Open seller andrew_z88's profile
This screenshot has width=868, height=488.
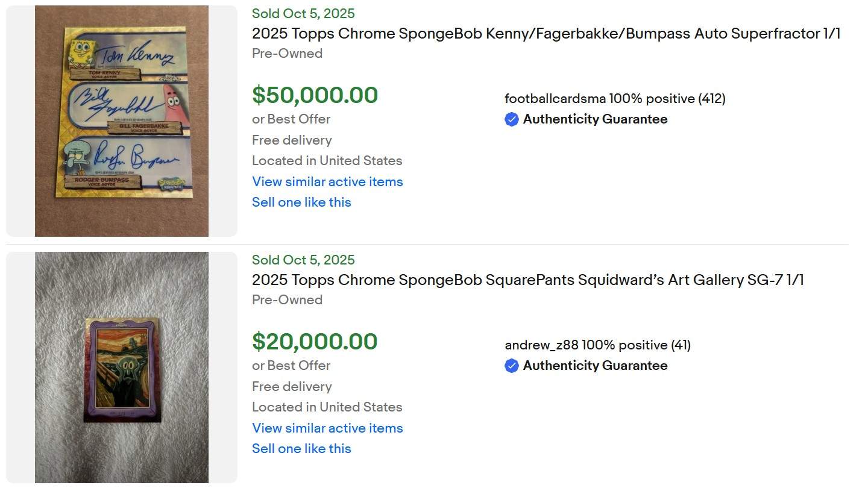pos(542,345)
